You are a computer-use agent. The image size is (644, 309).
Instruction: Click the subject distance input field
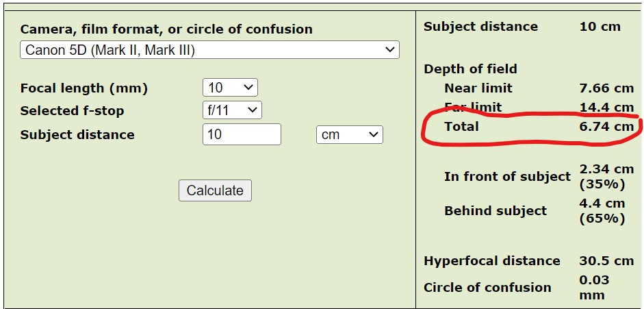[x=242, y=134]
